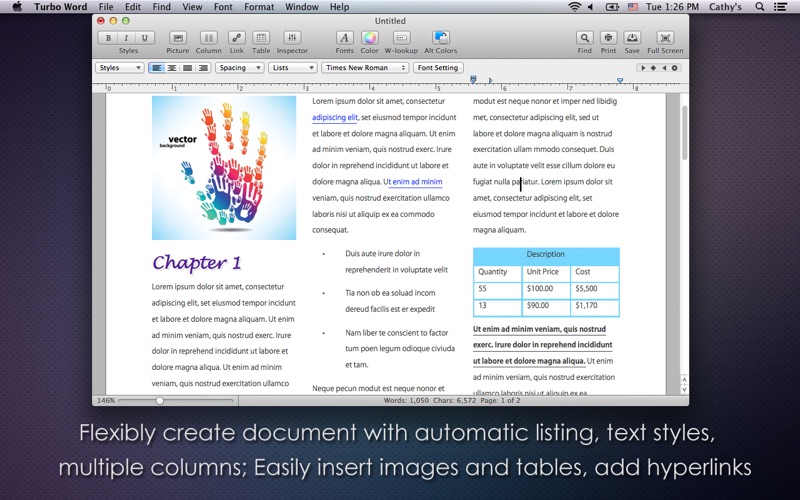Viewport: 800px width, 500px height.
Task: Set justified text alignment
Action: (188, 67)
